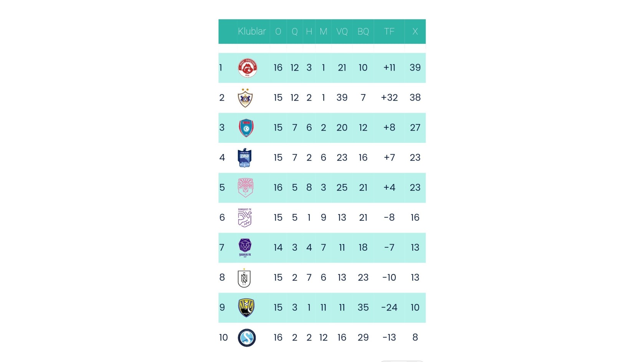Open the Qarabağ club crest in second place
The height and width of the screenshot is (362, 644).
[245, 98]
